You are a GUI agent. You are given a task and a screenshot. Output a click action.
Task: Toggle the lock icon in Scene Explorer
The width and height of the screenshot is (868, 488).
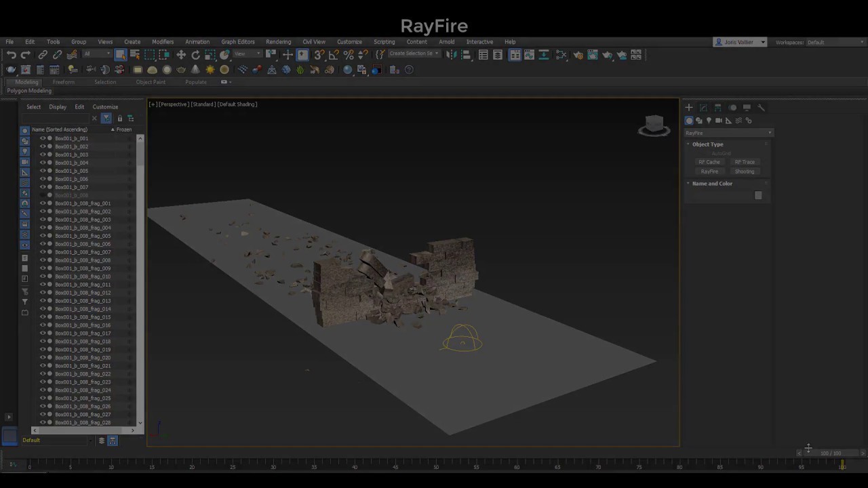pyautogui.click(x=120, y=118)
